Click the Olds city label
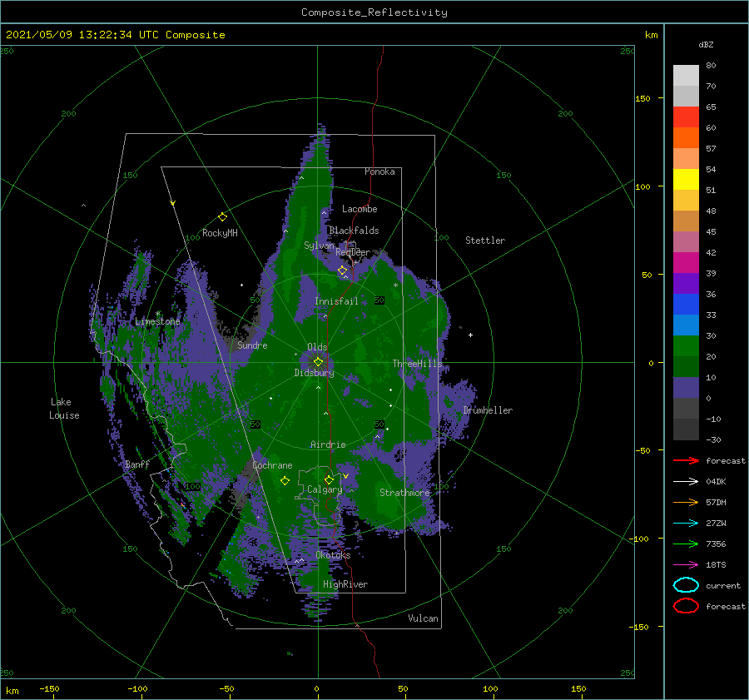Screen dimensions: 749x700 317,347
